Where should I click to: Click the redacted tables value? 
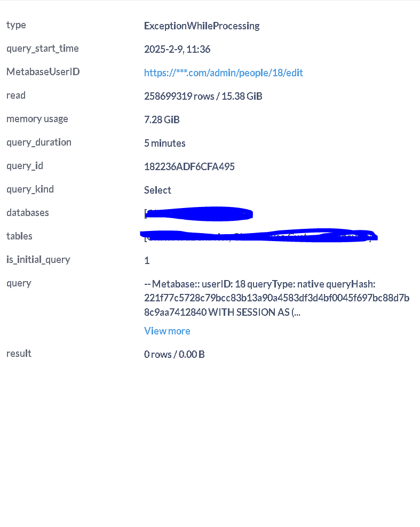coord(259,236)
